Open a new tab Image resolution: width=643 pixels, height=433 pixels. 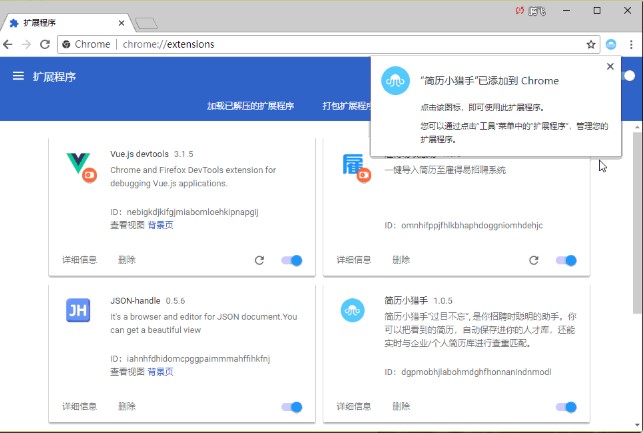[x=146, y=22]
